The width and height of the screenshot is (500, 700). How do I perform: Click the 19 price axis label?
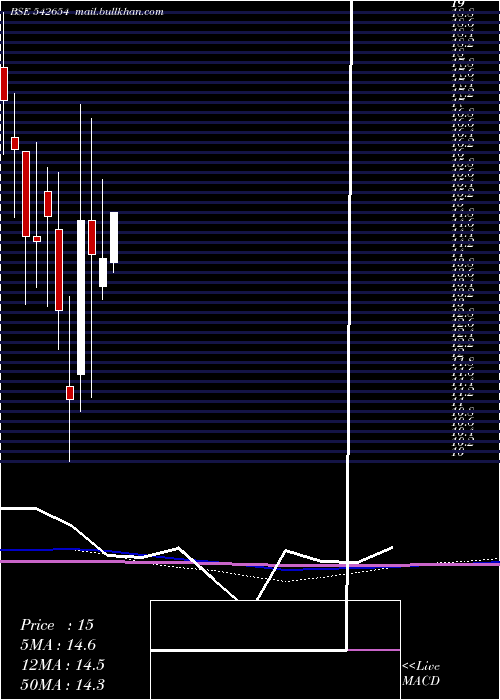pyautogui.click(x=458, y=4)
